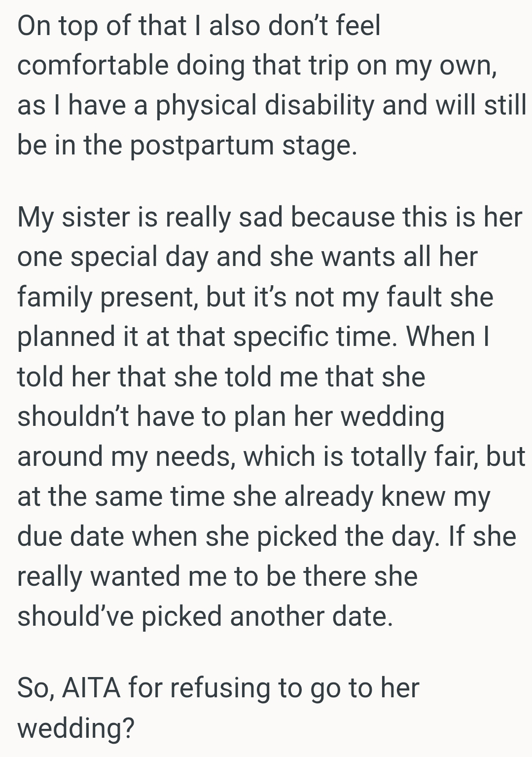Click the word "totally" in the text
The width and height of the screenshot is (532, 757).
pos(390,456)
